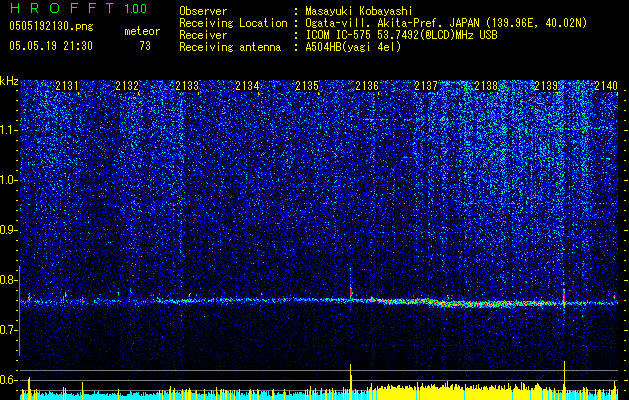
Task: Click the Receiving Location value with Ogata-vill.
Action: coord(446,23)
